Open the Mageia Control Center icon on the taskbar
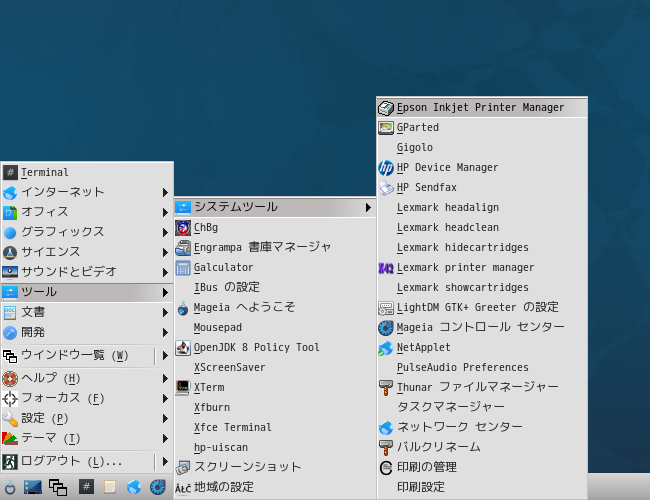The width and height of the screenshot is (650, 500). tap(158, 487)
